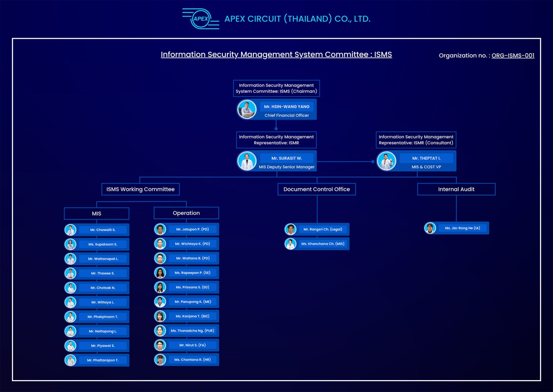Select Mr. Chawalit S.'s avatar photo
The height and width of the screenshot is (392, 553).
(70, 230)
